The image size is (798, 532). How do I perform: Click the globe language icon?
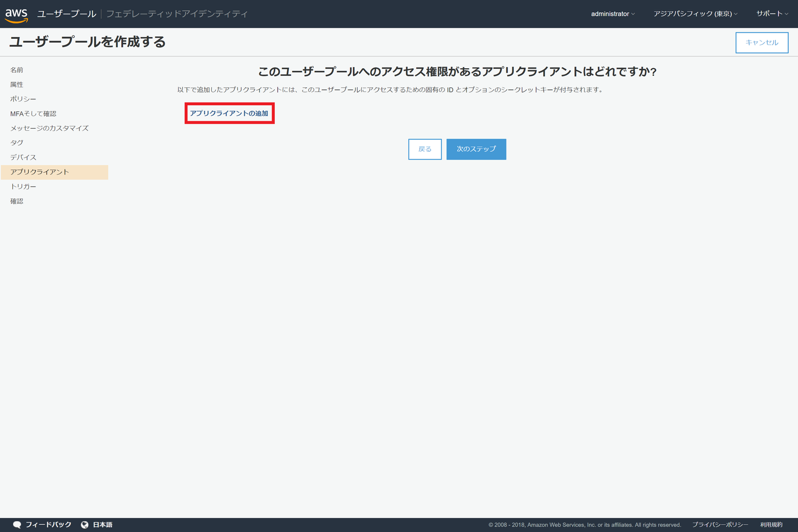85,525
